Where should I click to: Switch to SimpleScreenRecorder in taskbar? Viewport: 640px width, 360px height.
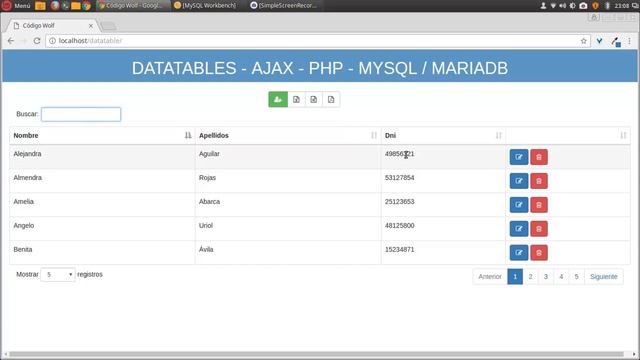(x=285, y=6)
